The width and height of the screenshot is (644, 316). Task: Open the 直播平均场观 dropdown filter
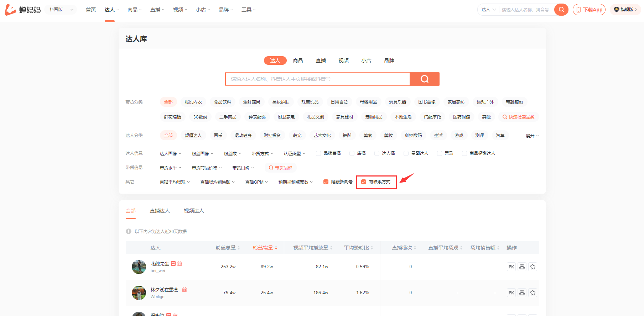point(175,182)
